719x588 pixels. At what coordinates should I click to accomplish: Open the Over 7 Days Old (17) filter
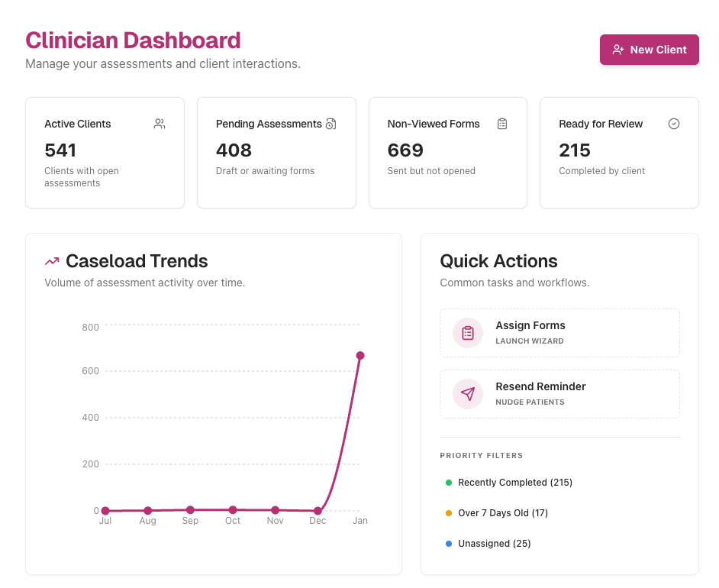(503, 513)
